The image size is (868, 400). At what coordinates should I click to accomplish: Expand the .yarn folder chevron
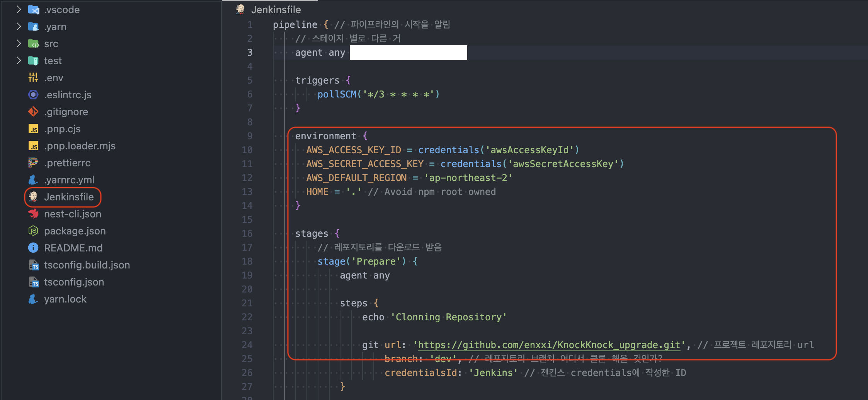[19, 26]
